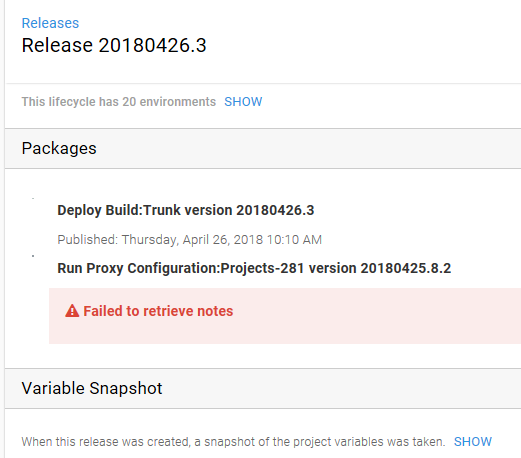
Task: Select Run Proxy Configuration:Projects-281 package entry
Action: (254, 268)
